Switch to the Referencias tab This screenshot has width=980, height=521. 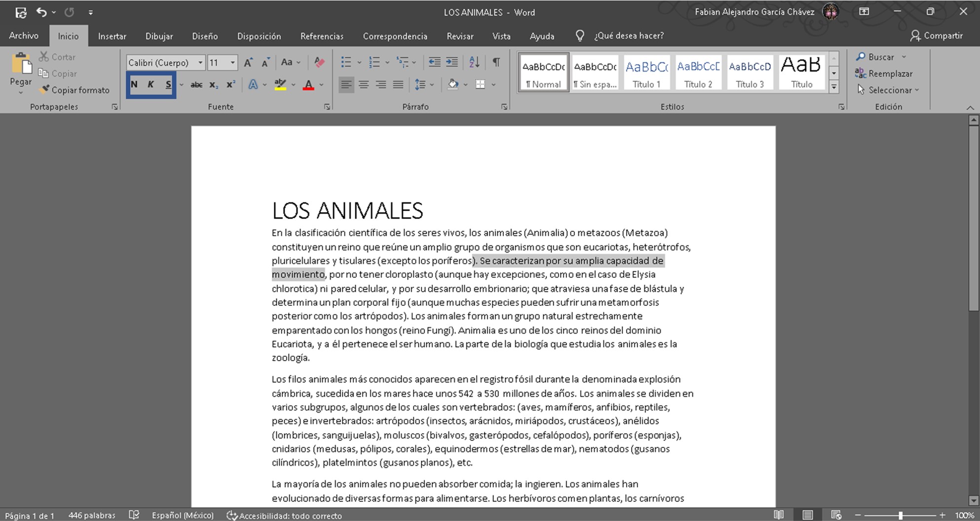pyautogui.click(x=322, y=36)
